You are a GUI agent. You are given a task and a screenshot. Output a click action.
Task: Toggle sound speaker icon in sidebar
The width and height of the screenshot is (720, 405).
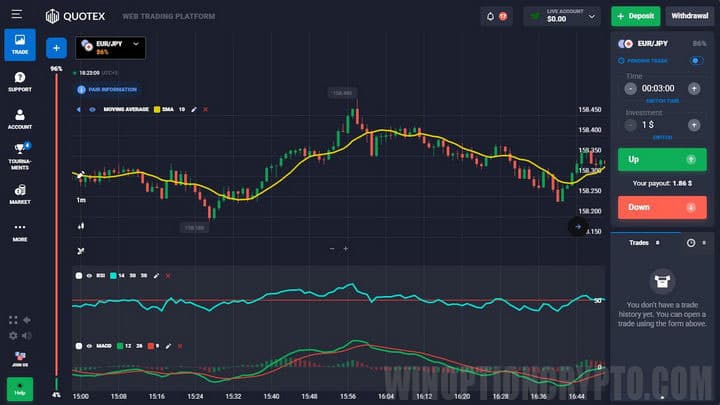[27, 336]
